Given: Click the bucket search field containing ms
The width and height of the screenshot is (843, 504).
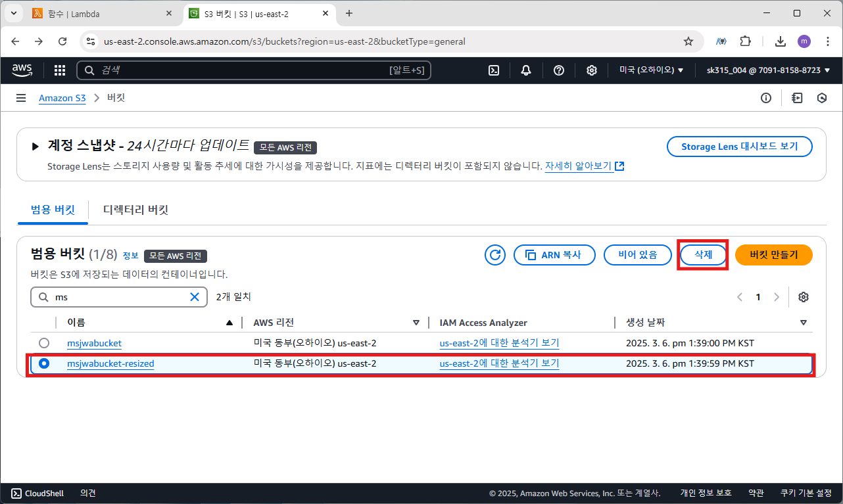Looking at the screenshot, I should point(118,297).
